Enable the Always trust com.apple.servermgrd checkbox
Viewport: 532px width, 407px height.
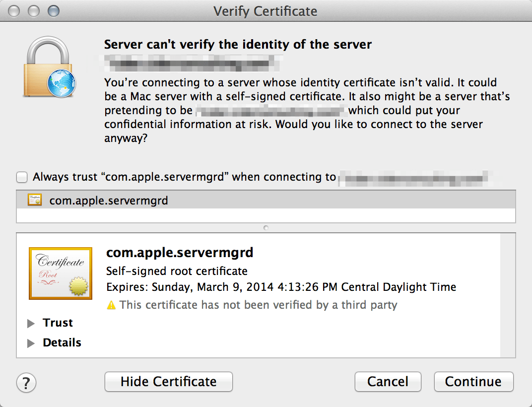(22, 177)
